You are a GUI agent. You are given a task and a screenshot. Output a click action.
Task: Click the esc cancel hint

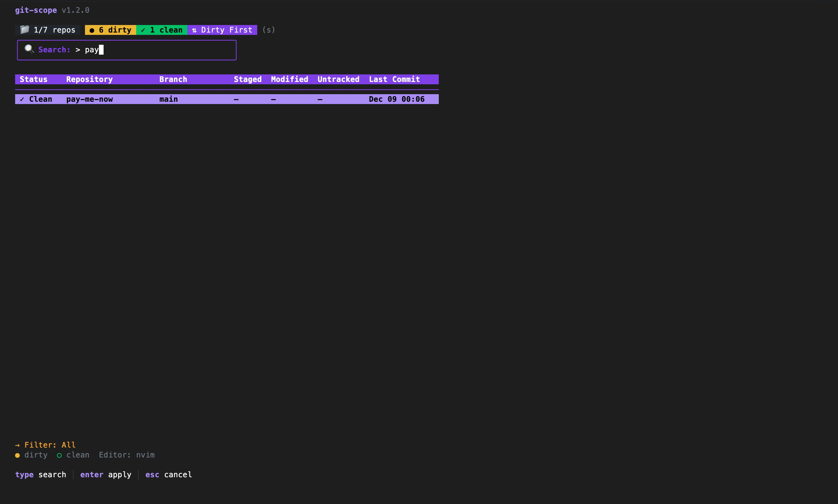click(169, 474)
